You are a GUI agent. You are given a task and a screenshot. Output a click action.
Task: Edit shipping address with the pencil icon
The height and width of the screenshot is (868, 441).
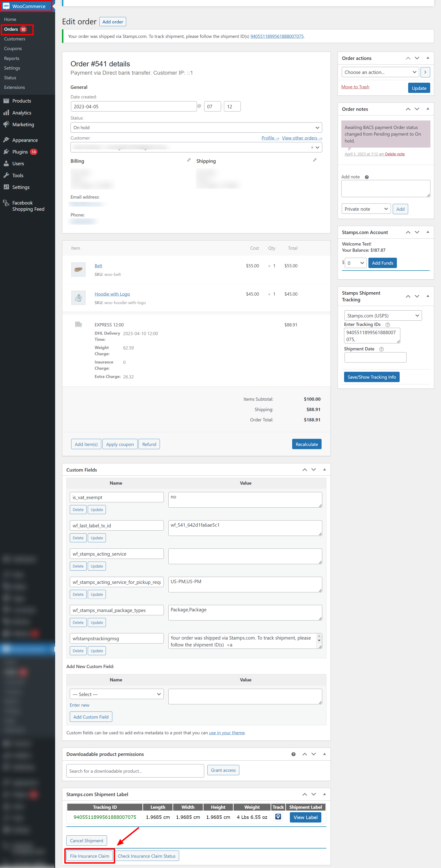tap(315, 160)
